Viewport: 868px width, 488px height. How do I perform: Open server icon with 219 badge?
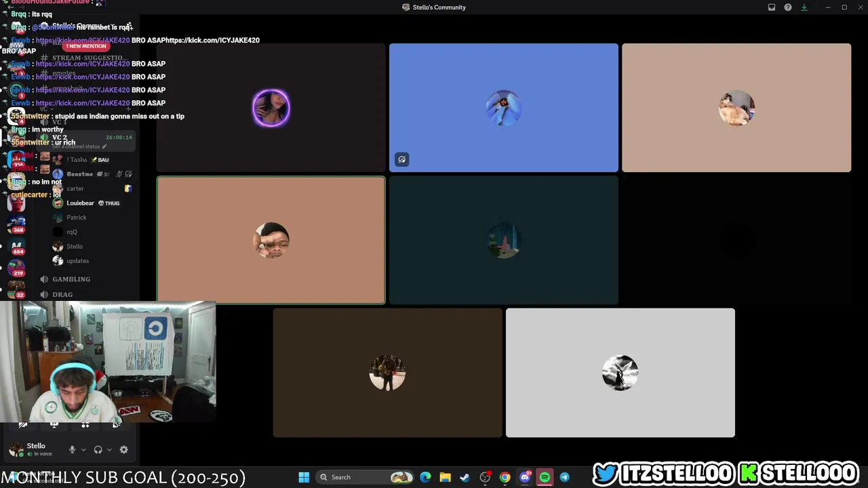(x=16, y=269)
